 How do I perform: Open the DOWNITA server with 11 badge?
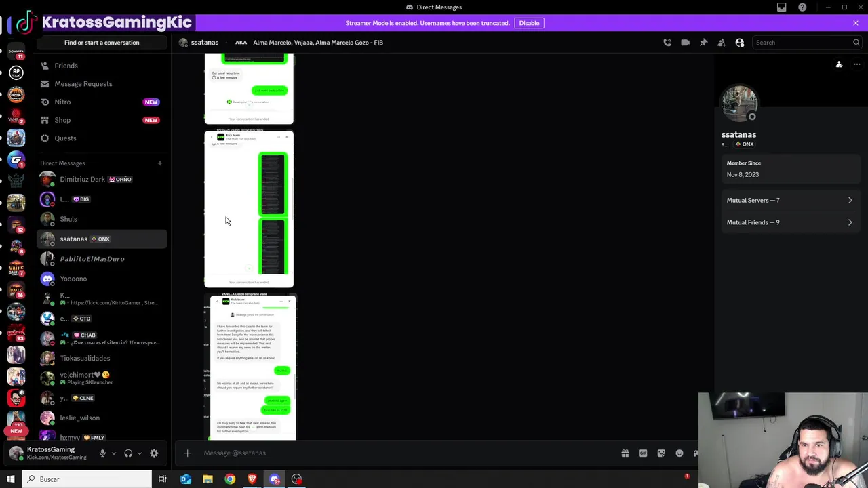pos(16,51)
